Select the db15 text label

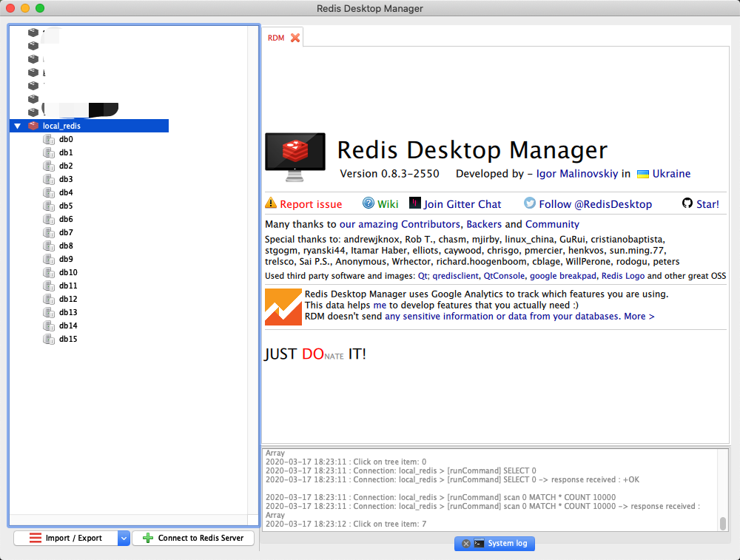(68, 339)
